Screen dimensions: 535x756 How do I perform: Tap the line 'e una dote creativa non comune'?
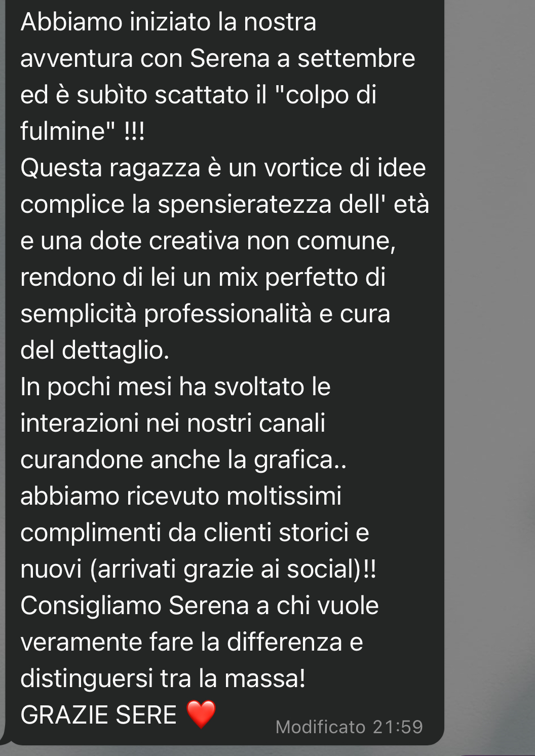pos(208,241)
